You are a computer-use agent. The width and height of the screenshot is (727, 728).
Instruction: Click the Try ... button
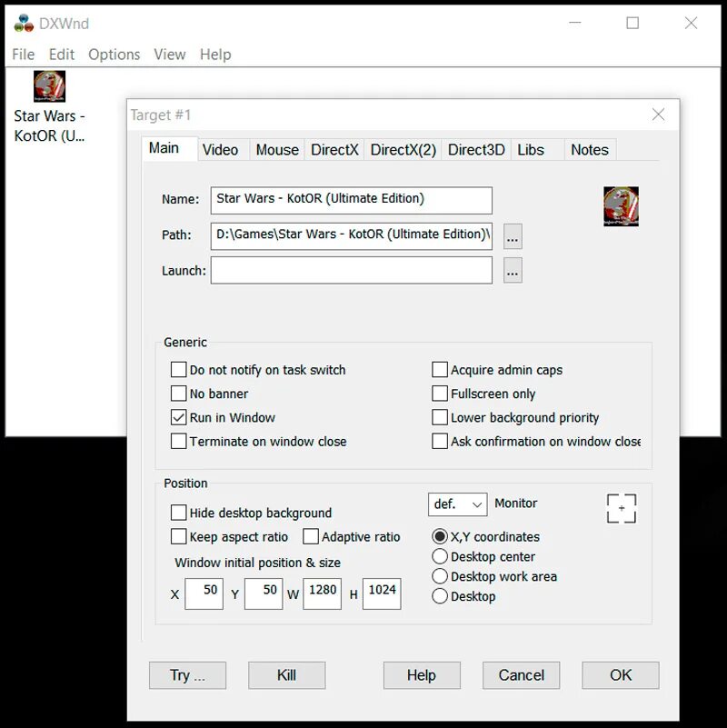click(187, 675)
